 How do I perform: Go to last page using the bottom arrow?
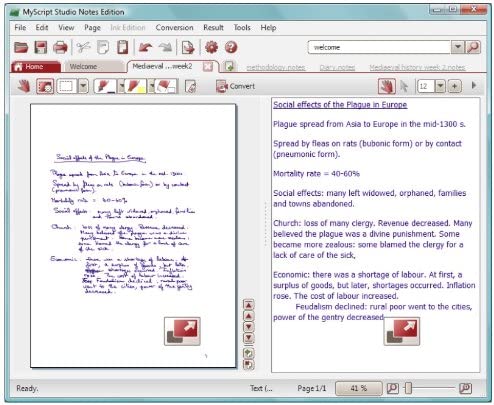[x=249, y=338]
